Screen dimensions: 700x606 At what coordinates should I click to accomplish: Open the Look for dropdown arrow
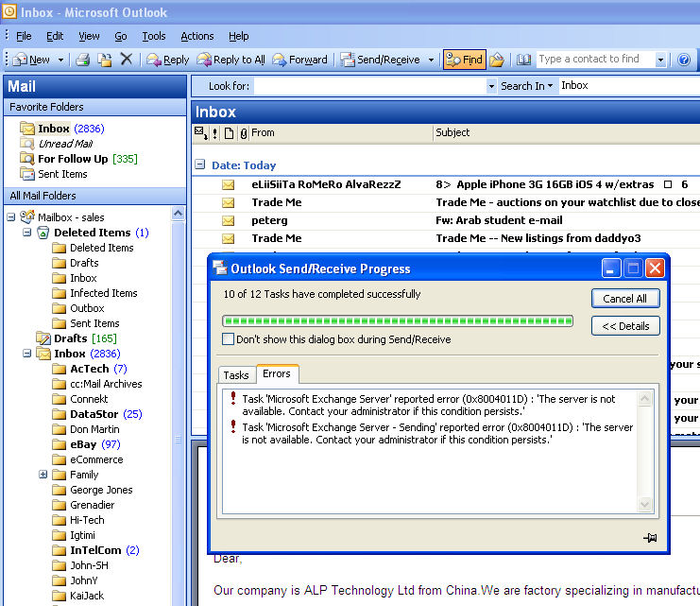491,86
